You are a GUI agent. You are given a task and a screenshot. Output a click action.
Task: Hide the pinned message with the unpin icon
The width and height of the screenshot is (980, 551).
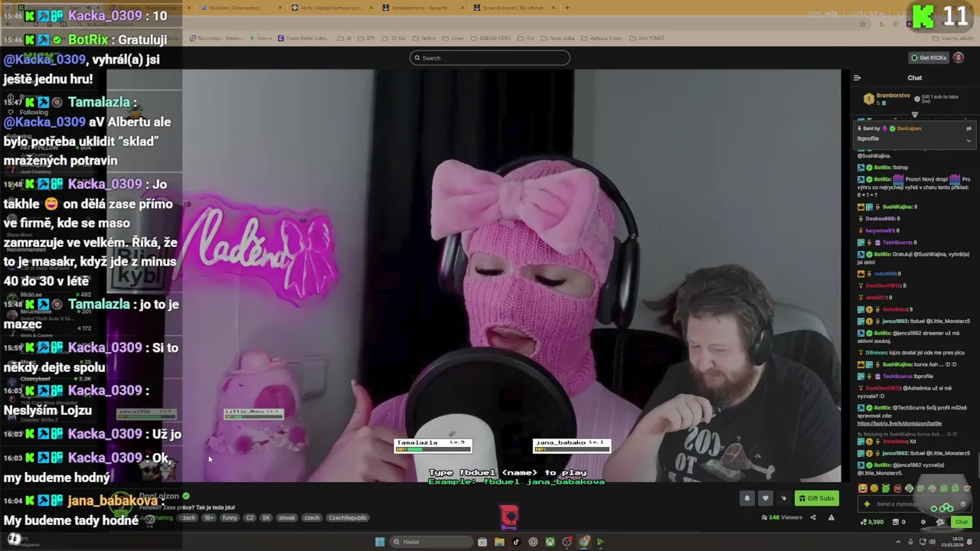pos(969,129)
